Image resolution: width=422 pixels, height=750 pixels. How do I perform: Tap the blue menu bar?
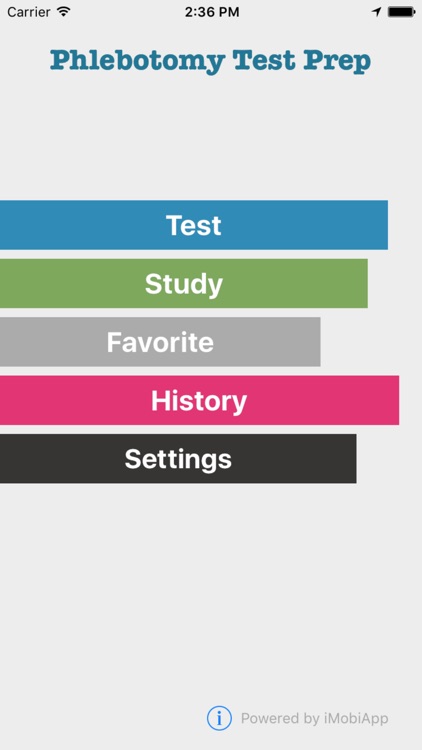coord(194,225)
